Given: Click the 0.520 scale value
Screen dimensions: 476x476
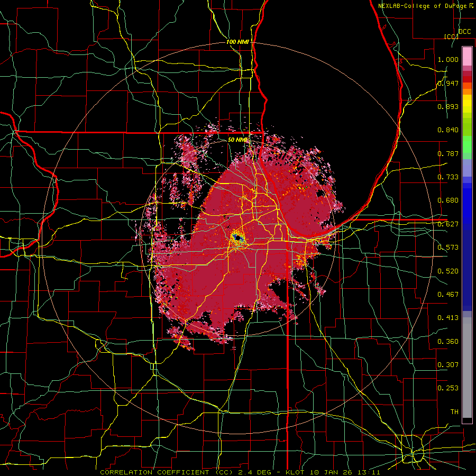Looking at the screenshot, I should (448, 271).
